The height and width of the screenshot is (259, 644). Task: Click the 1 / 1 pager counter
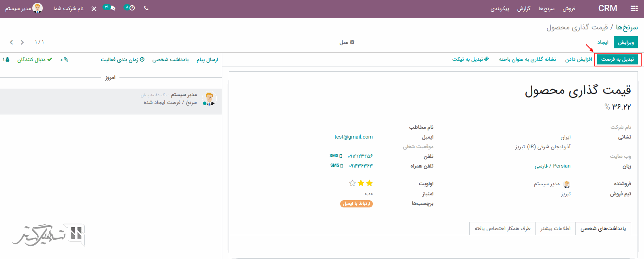(40, 42)
